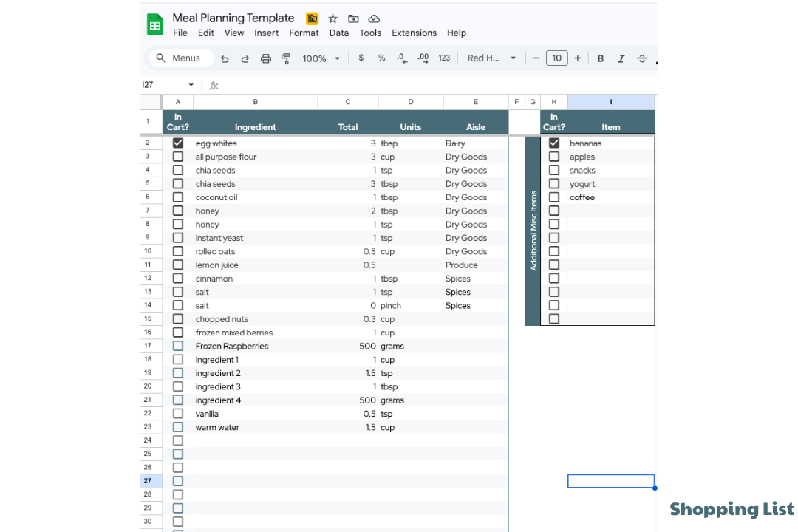This screenshot has width=798, height=532.
Task: Select the 'rolled oats' cell
Action: 256,251
